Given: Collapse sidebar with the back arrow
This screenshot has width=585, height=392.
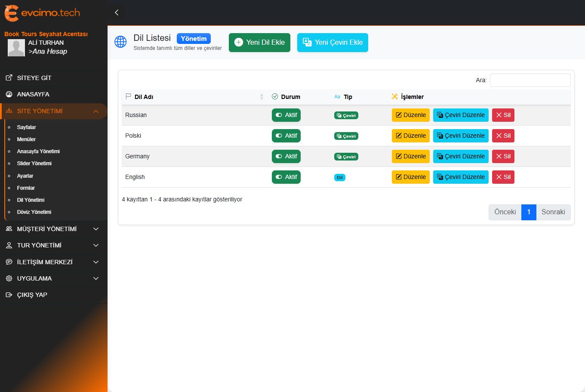Looking at the screenshot, I should click(x=117, y=12).
